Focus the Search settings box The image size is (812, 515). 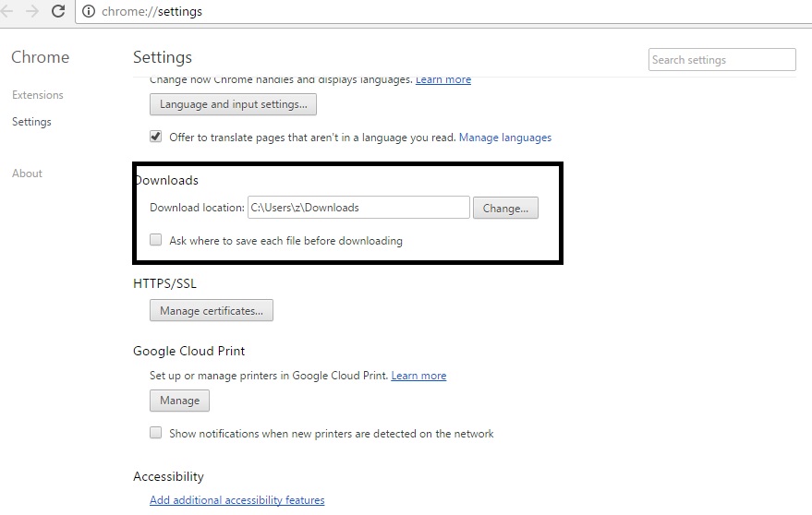pos(721,59)
